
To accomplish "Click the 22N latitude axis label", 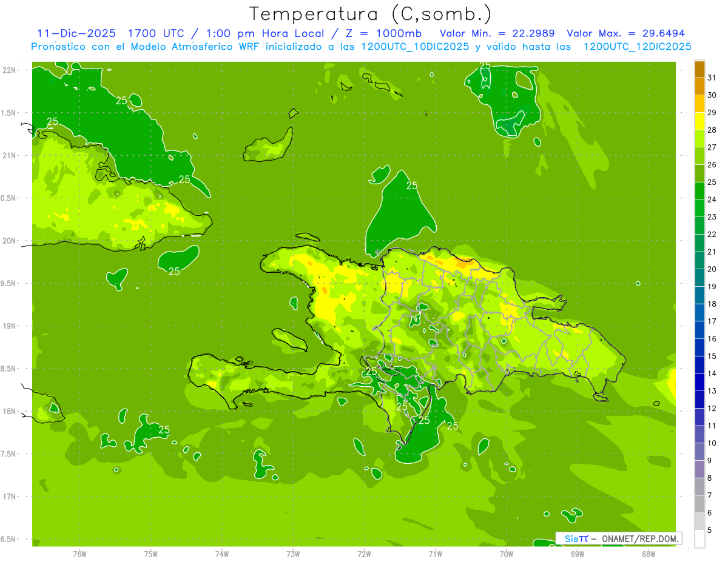I will (x=9, y=70).
